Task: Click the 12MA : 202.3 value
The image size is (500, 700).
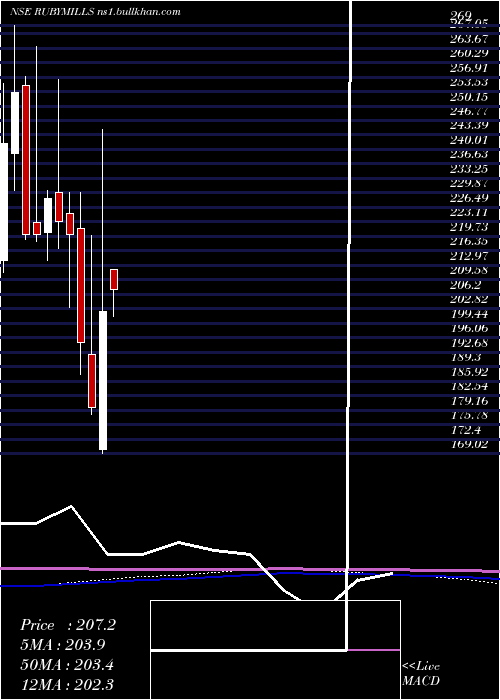Action: click(x=67, y=685)
